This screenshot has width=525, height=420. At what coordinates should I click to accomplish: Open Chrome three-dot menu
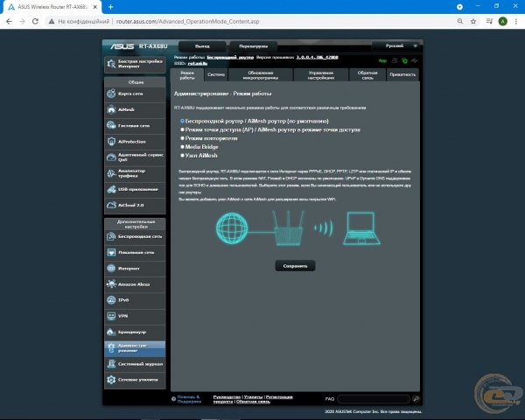pos(516,21)
